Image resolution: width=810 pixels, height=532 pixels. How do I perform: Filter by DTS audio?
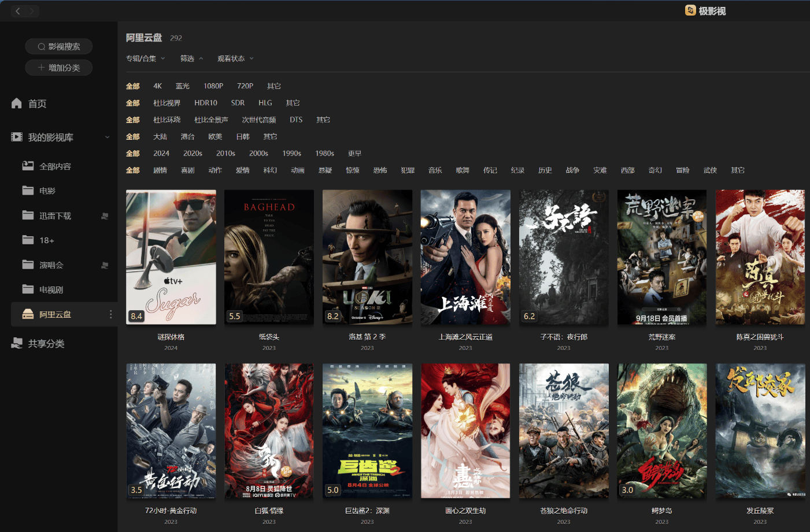tap(296, 120)
